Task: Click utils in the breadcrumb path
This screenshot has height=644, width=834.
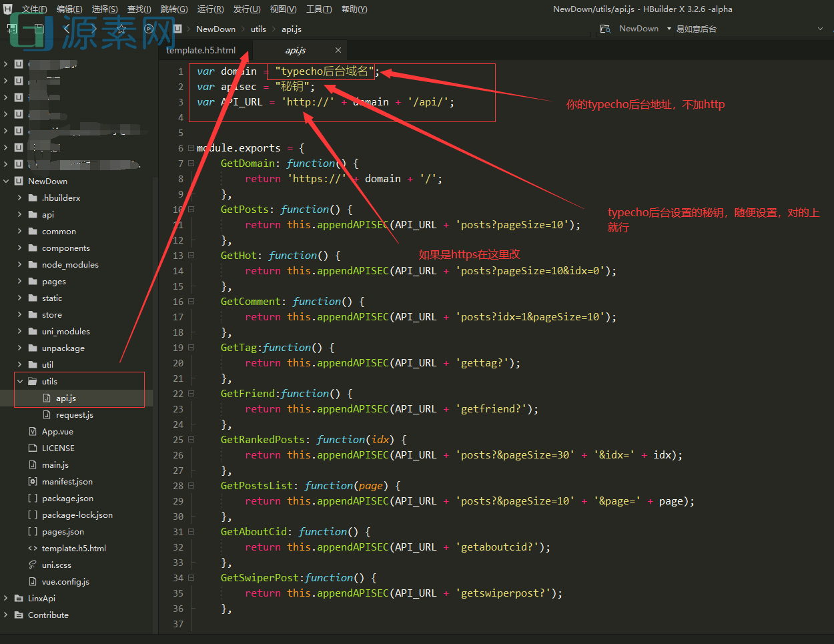Action: (258, 29)
